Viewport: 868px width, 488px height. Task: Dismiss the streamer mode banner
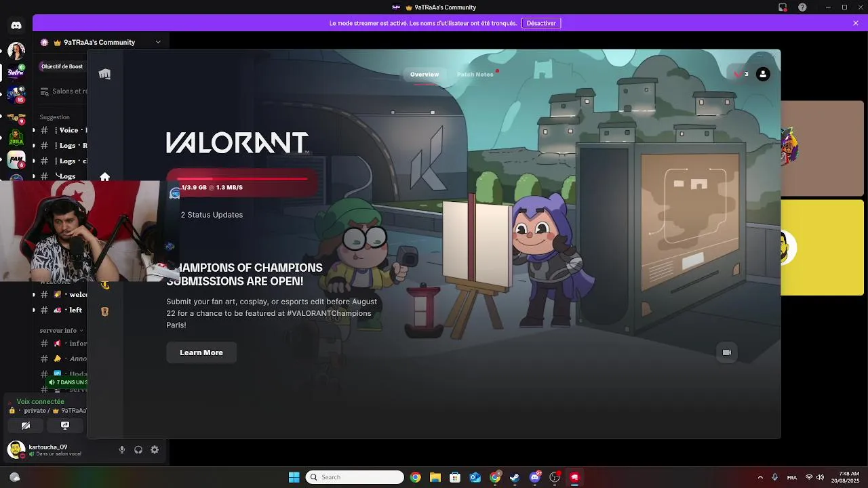[856, 23]
